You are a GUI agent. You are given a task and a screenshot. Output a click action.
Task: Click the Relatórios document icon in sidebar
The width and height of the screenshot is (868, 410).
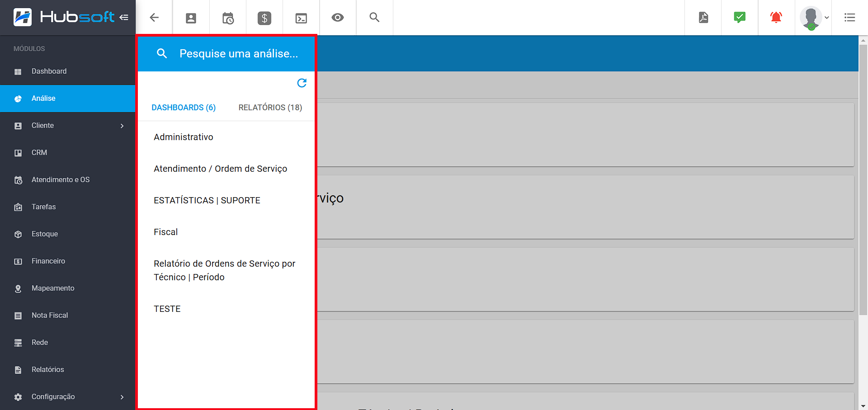tap(18, 370)
